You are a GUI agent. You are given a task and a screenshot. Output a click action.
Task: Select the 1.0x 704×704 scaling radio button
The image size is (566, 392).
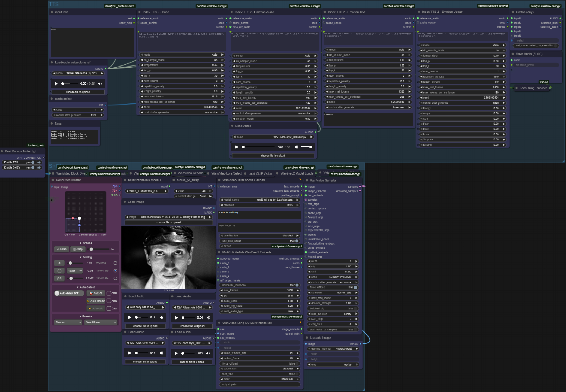coord(115,263)
